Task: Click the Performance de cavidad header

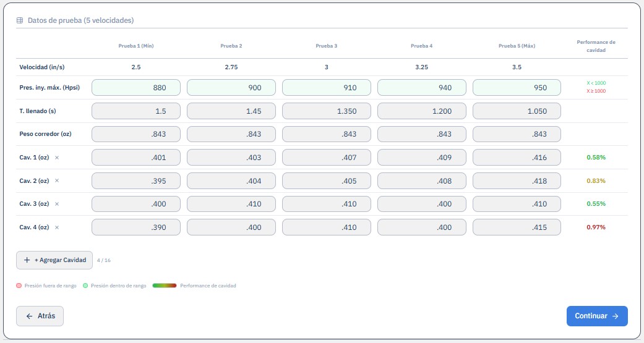Action: coord(596,46)
